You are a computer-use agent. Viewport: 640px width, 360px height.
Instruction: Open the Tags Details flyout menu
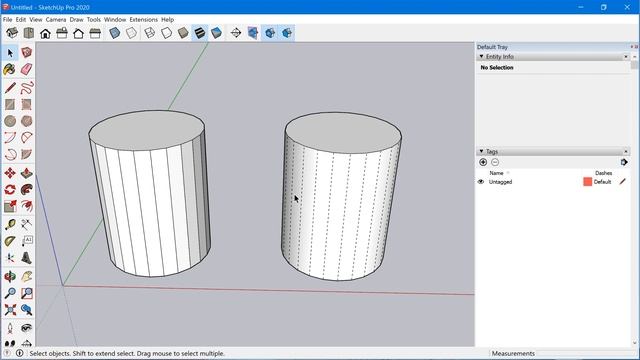(624, 162)
